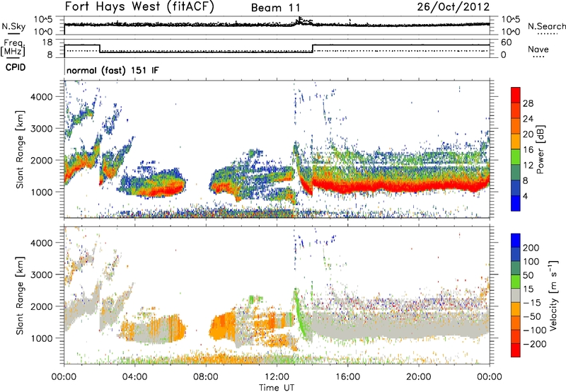Screen dimensions: 566x392
Task: Click the "-200" tick on the velocity colorbar
Action: pos(533,344)
